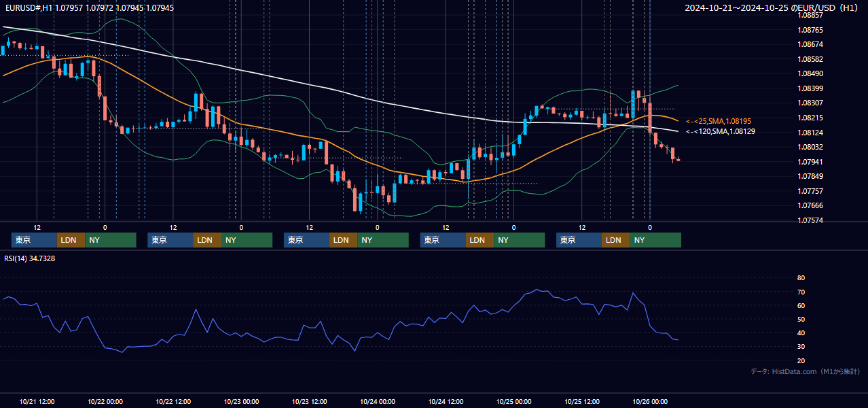Click price axis label 1.07666
The image size is (868, 408).
(810, 205)
